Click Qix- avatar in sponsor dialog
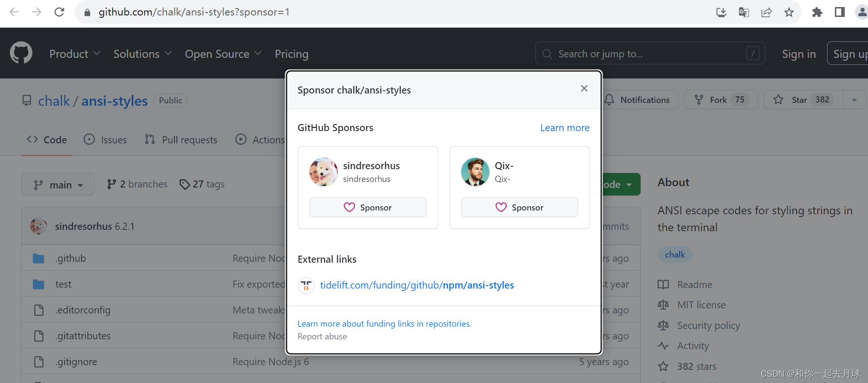 [475, 172]
